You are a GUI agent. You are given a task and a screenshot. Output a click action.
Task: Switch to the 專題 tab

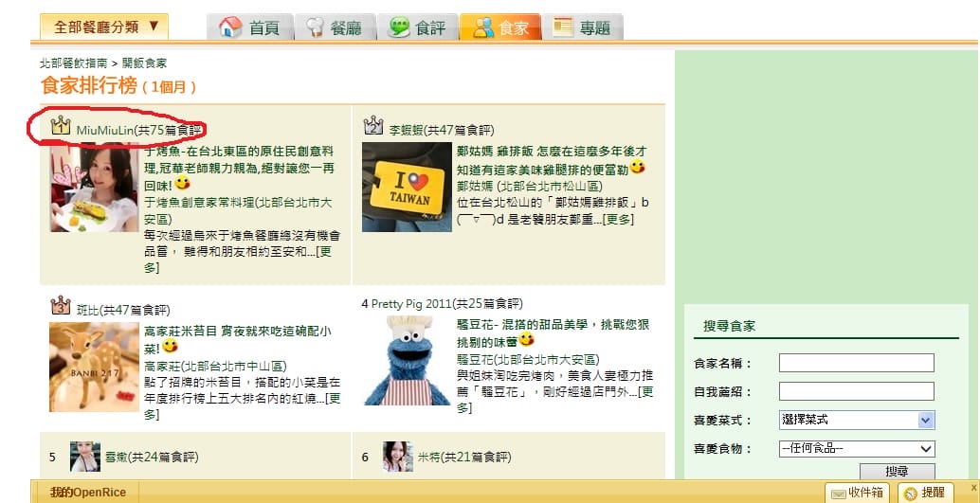[x=584, y=27]
